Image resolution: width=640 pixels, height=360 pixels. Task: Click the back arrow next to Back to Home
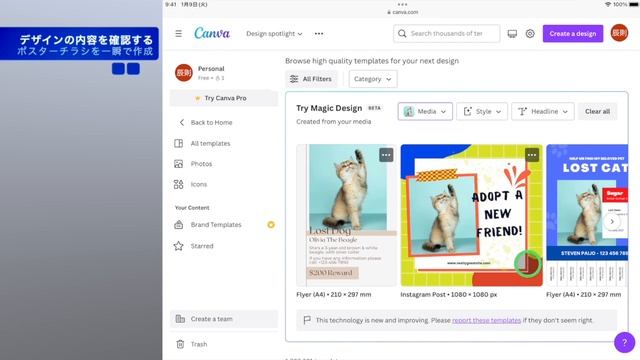pos(182,122)
